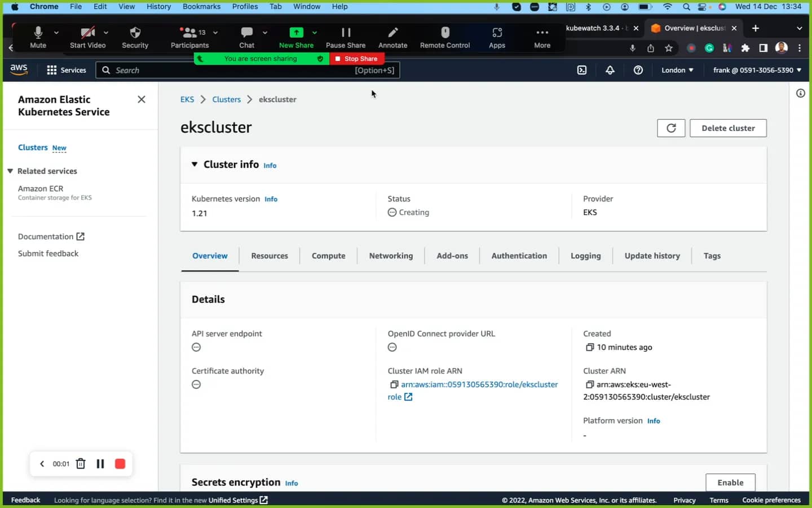Expand Participants options arrow
The width and height of the screenshot is (812, 508).
click(215, 33)
